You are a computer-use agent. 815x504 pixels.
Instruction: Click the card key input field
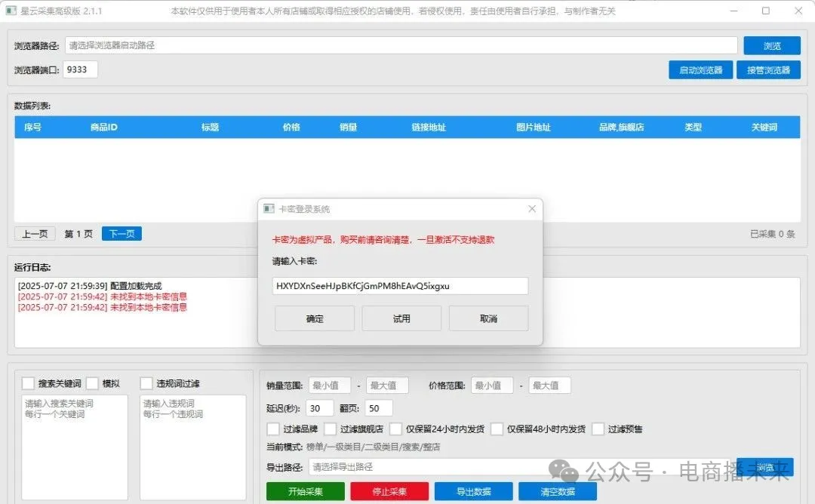coord(401,286)
